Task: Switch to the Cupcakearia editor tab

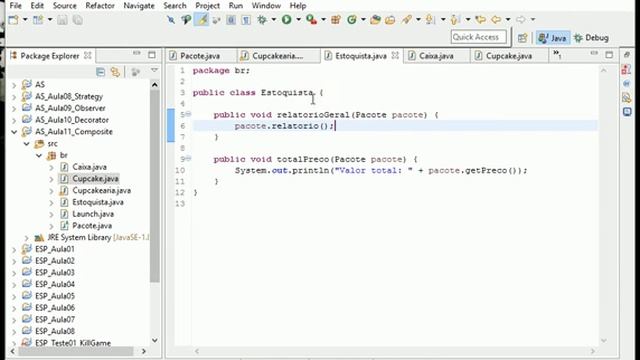Action: (278, 56)
